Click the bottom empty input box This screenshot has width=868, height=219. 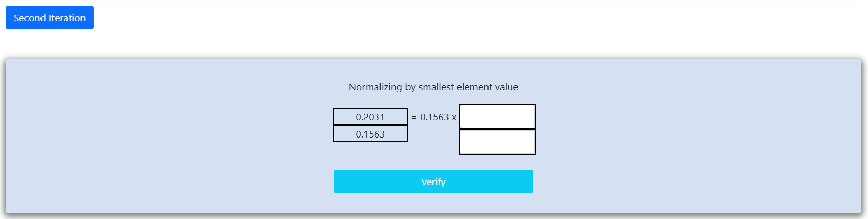point(497,142)
